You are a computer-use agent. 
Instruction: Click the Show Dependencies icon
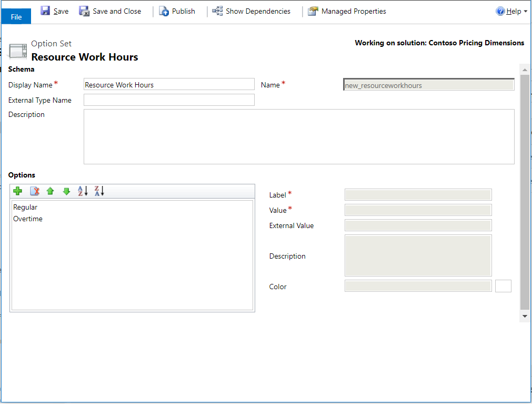click(217, 11)
